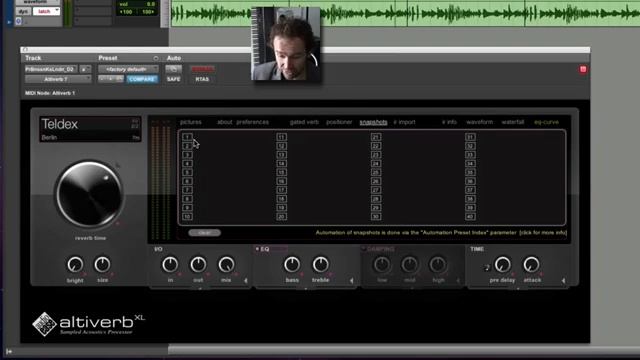This screenshot has height=360, width=640.
Task: Click the blue icon below the dyn button
Action: (19, 21)
